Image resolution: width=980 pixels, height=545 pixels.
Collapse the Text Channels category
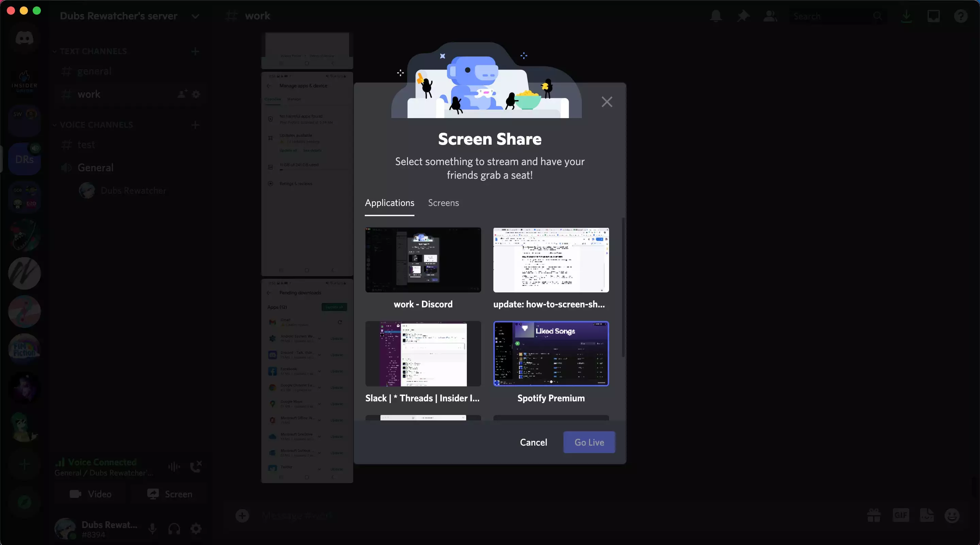click(x=93, y=51)
